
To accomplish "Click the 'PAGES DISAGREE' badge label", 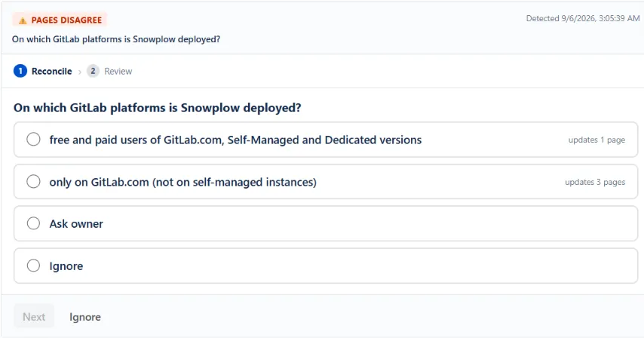I will tap(60, 20).
